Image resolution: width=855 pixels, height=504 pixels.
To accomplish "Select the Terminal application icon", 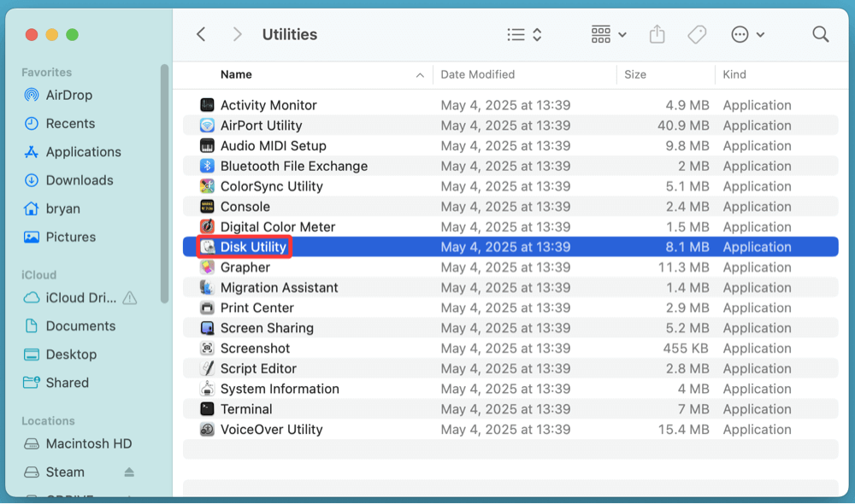I will (206, 408).
